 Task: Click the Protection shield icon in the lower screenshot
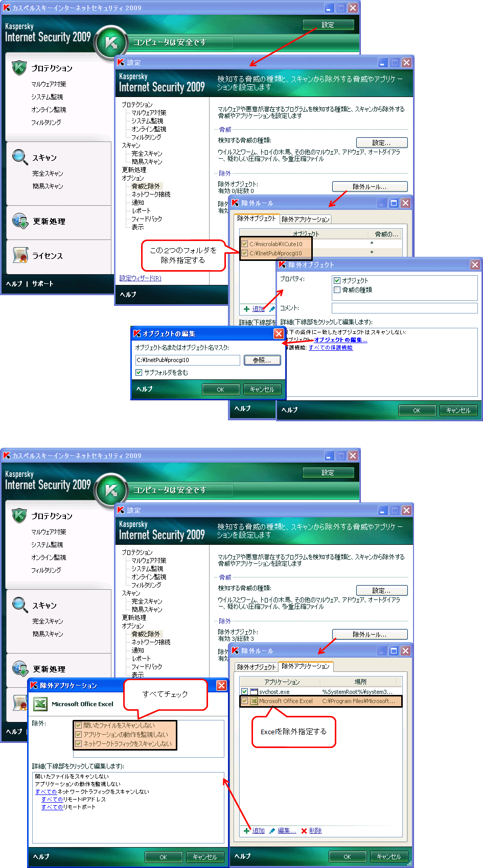click(x=19, y=515)
